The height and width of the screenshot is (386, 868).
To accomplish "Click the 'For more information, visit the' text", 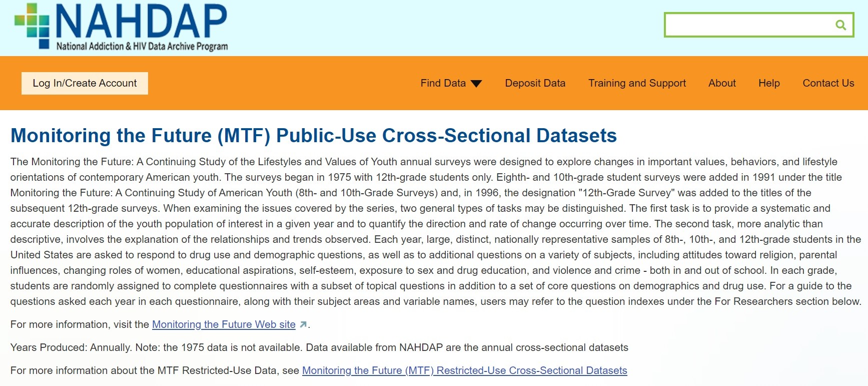I will coord(80,324).
